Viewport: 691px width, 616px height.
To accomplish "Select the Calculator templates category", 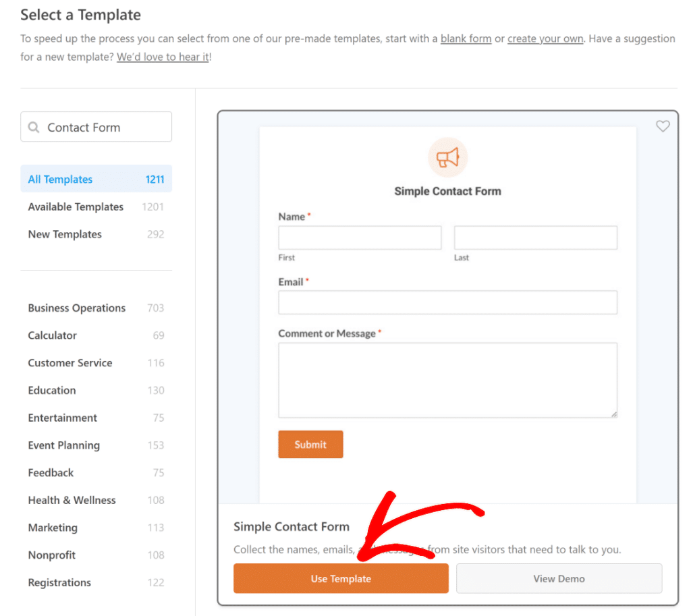I will pyautogui.click(x=52, y=335).
